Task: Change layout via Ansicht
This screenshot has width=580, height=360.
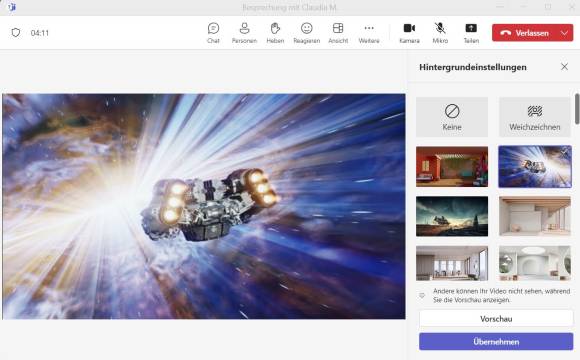Action: 338,33
